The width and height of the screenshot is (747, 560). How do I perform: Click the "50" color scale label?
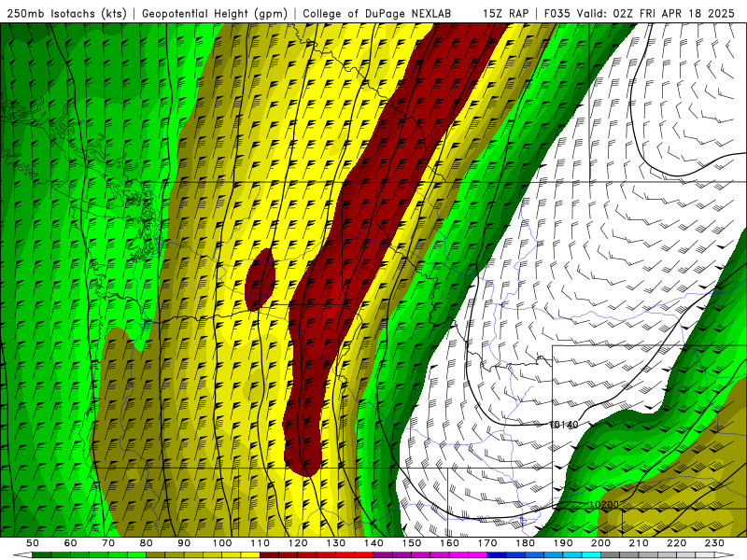(x=33, y=543)
